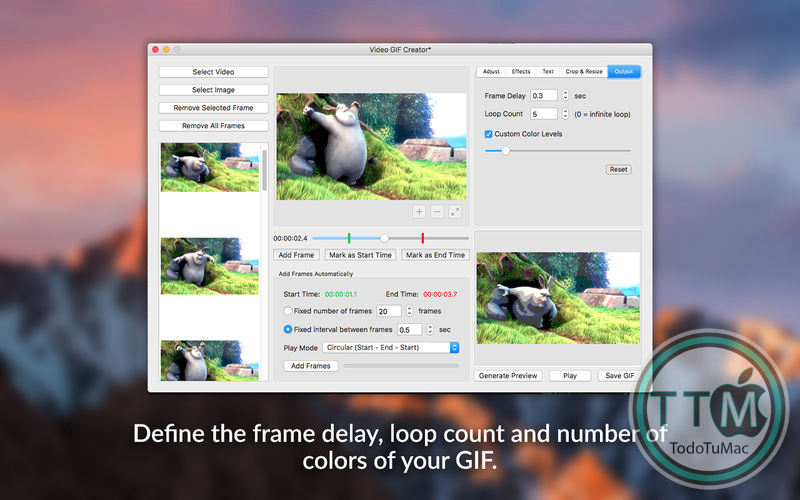The height and width of the screenshot is (500, 800).
Task: Mark current position as End Time
Action: (435, 255)
